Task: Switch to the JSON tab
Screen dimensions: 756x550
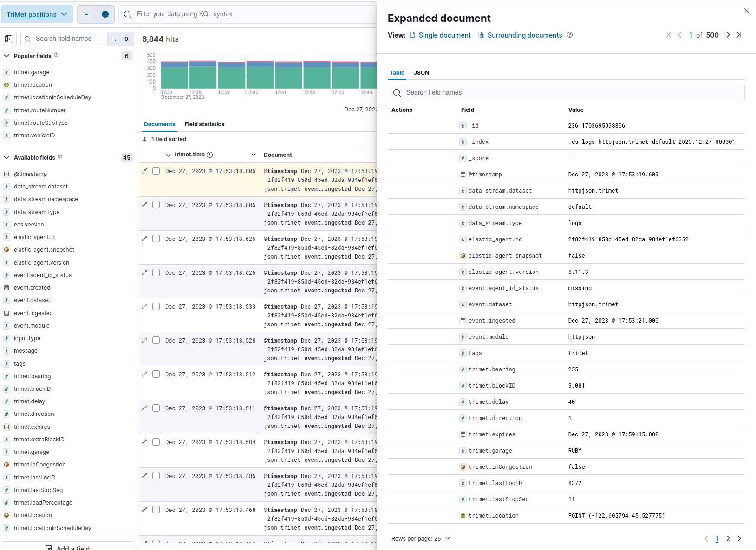Action: point(421,73)
